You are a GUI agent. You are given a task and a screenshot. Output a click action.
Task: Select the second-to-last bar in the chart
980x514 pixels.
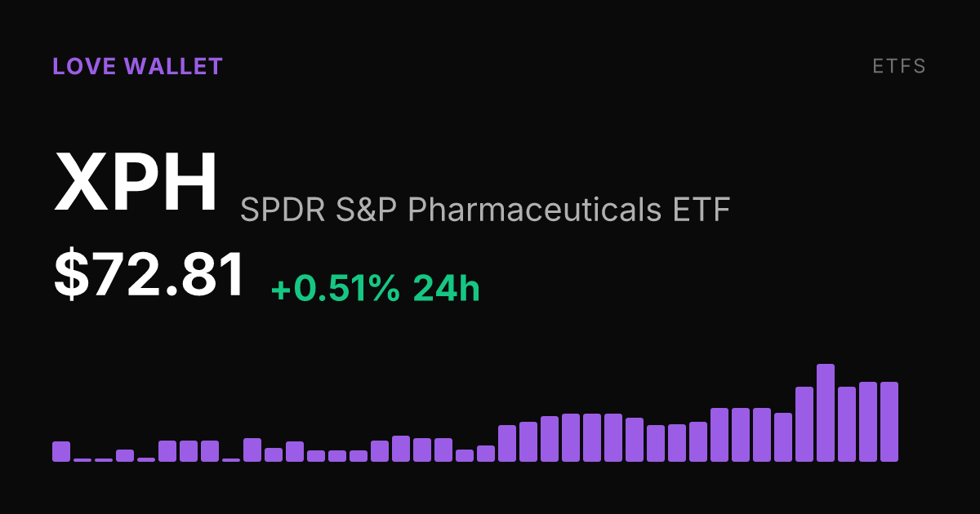(868, 422)
